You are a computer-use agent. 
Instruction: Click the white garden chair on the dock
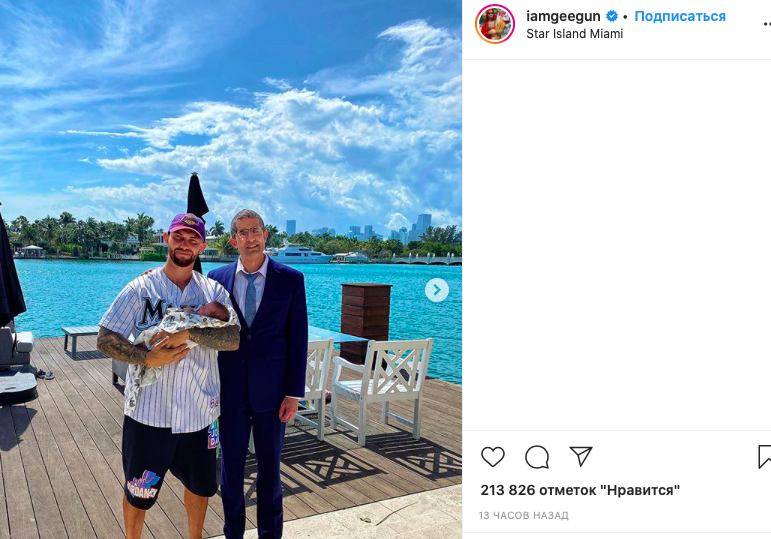[x=381, y=390]
